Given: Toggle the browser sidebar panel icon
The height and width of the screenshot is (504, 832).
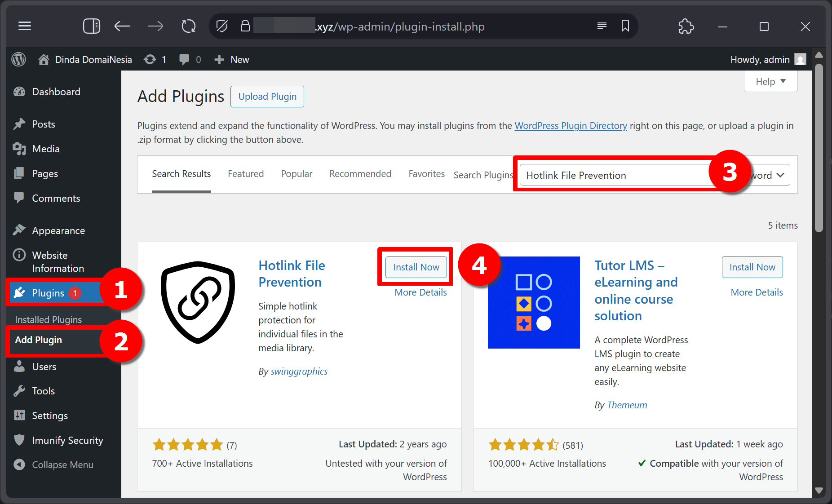Looking at the screenshot, I should [x=91, y=26].
